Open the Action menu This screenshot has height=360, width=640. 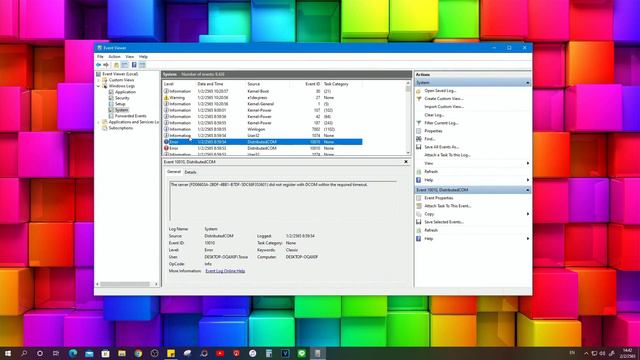point(114,56)
